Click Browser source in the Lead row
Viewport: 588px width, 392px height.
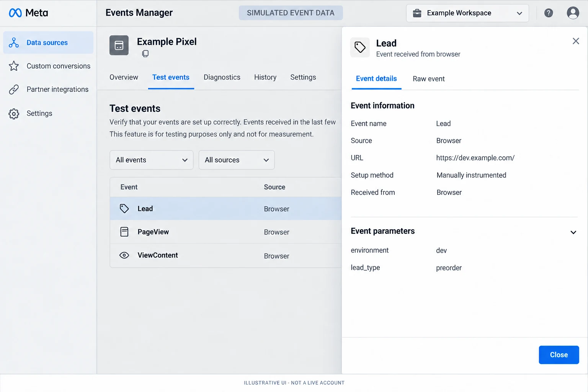pos(276,209)
